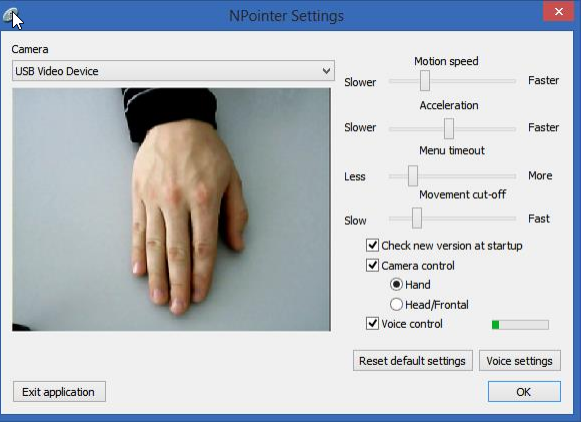Click the dropdown arrow next to USB Video Device
The height and width of the screenshot is (424, 581).
click(x=326, y=71)
